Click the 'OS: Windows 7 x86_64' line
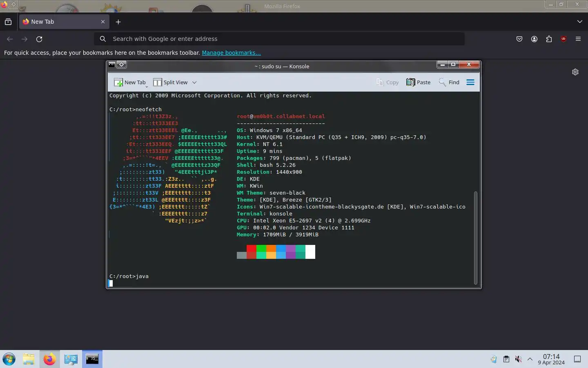 tap(269, 130)
